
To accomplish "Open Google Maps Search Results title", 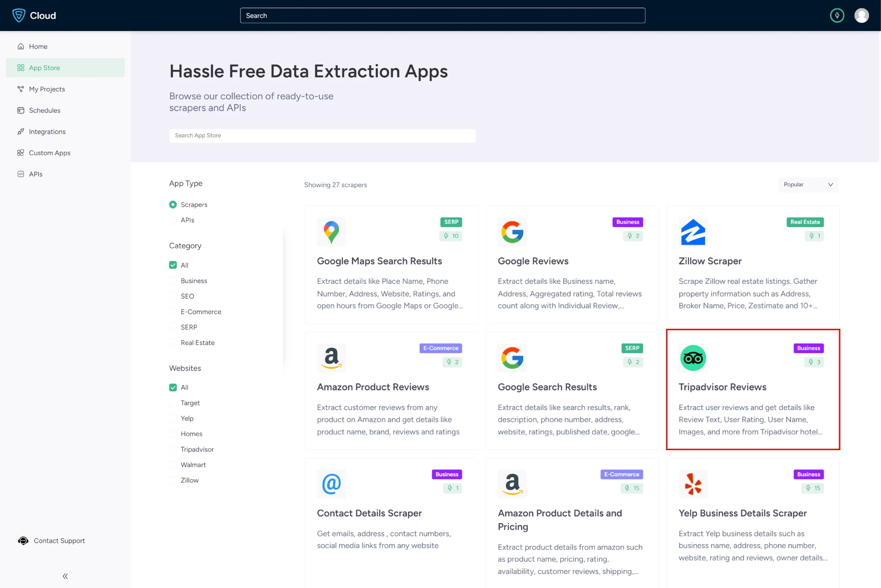I will click(379, 261).
